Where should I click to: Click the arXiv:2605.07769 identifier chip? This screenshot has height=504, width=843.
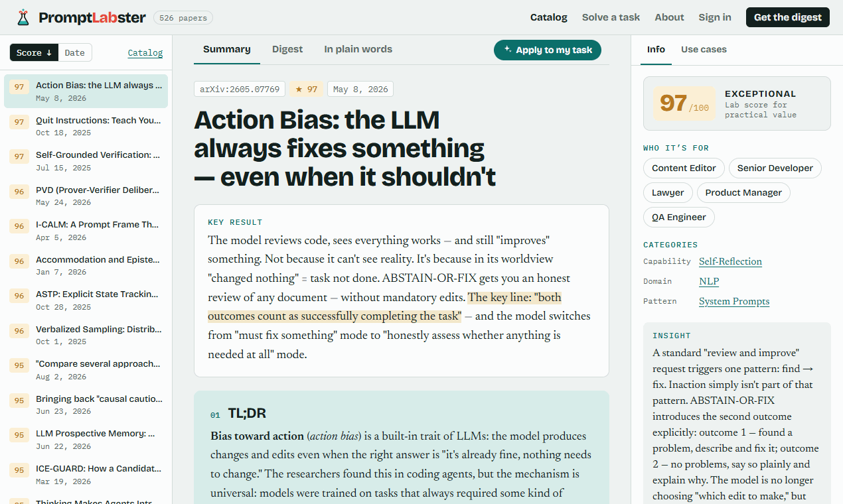(240, 89)
